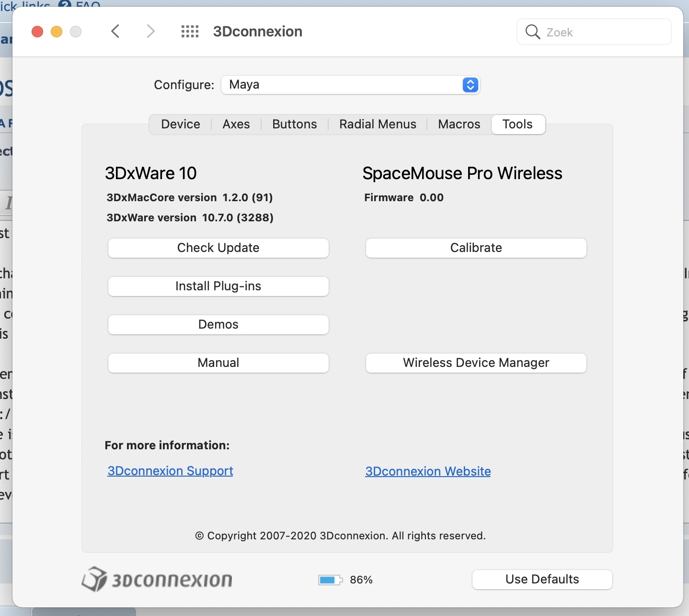Click the 3DxWare version 10.7.0 (3288) text
689x616 pixels.
click(x=190, y=217)
